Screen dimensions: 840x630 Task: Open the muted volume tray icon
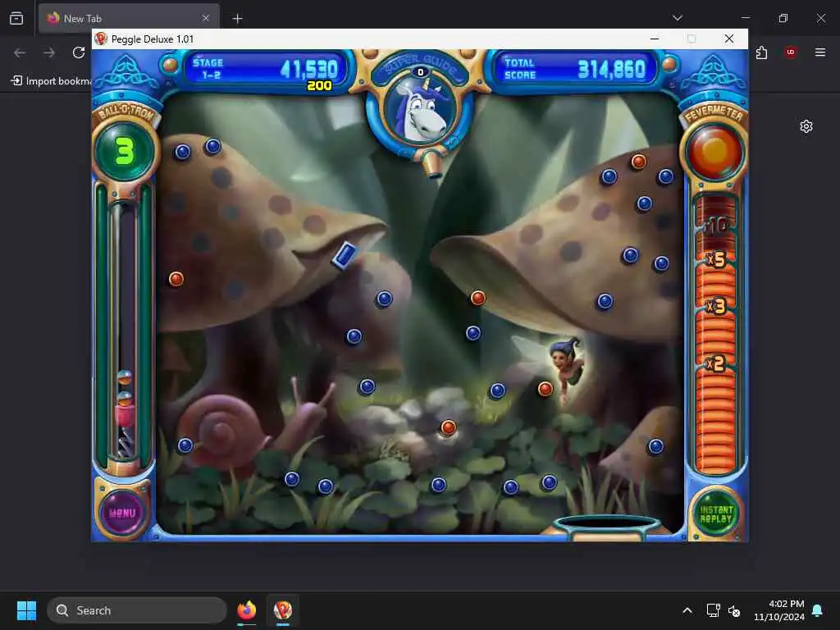pyautogui.click(x=734, y=610)
